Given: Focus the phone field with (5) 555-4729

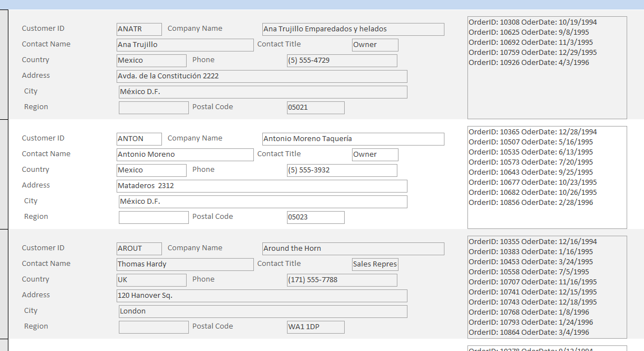Looking at the screenshot, I should pyautogui.click(x=341, y=60).
